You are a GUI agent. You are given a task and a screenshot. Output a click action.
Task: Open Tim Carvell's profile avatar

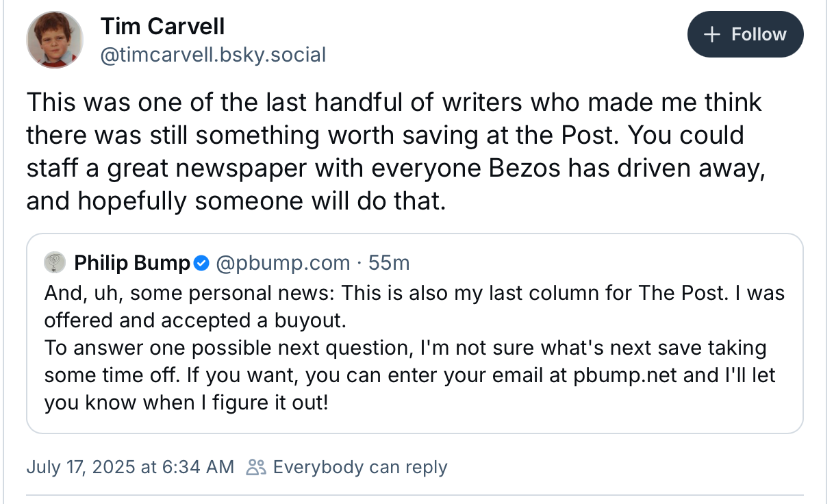click(55, 40)
